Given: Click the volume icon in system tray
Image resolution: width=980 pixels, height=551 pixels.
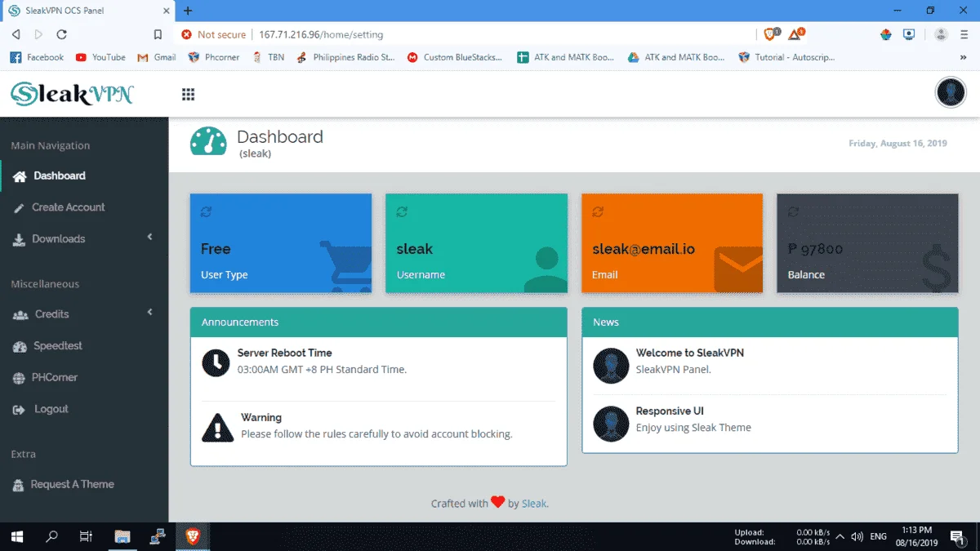Looking at the screenshot, I should click(857, 536).
